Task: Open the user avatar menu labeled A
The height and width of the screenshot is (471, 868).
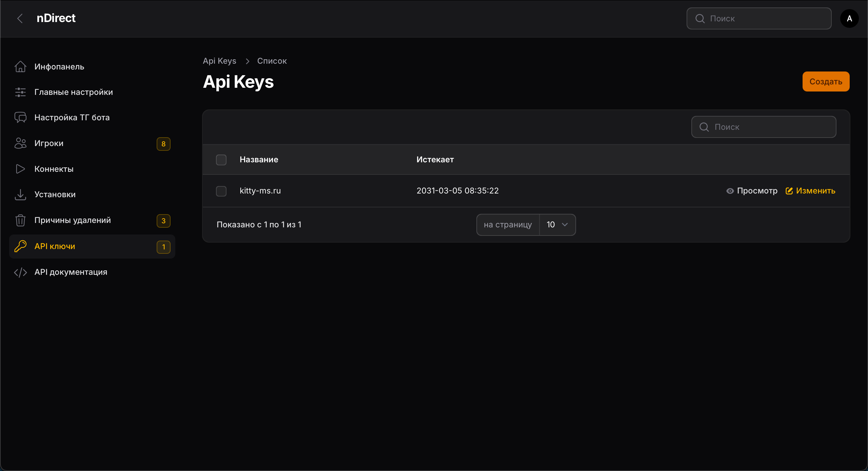Action: click(x=849, y=18)
